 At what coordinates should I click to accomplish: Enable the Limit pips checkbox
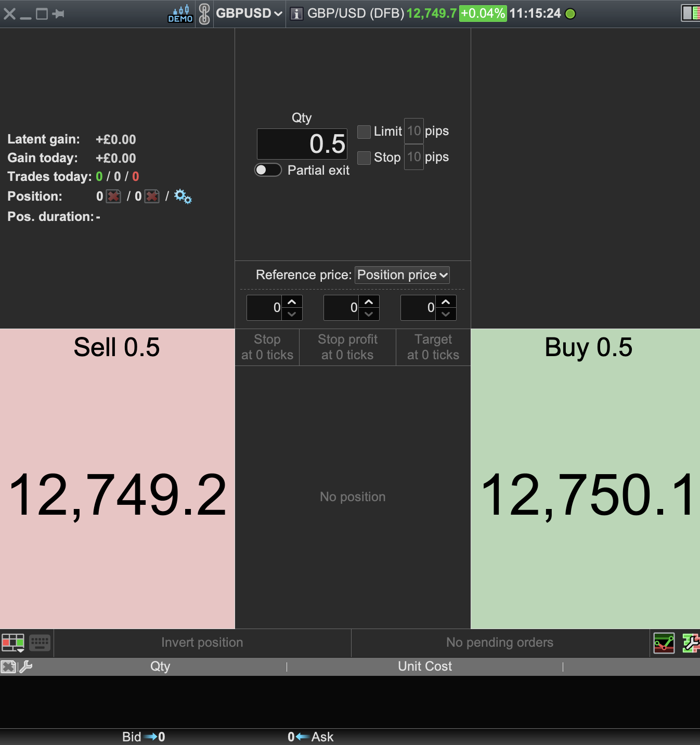pos(364,132)
